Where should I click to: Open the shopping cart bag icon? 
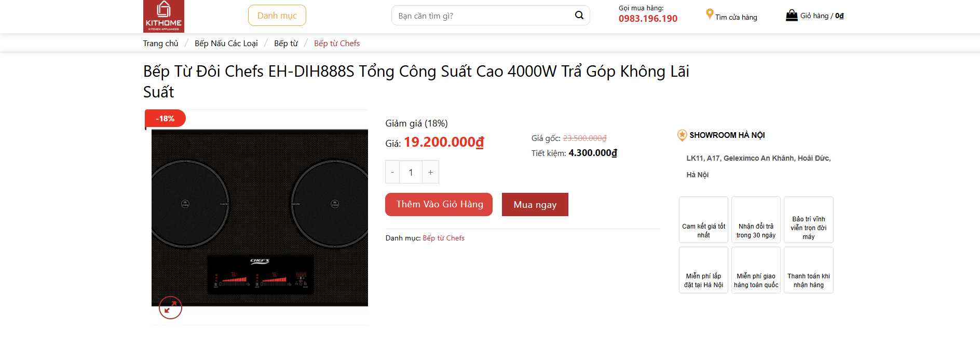791,16
